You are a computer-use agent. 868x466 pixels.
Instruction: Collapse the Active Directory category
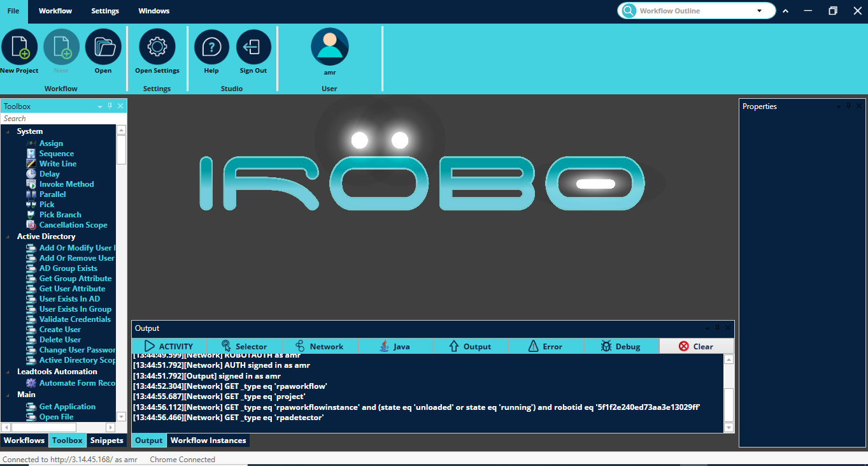coord(9,237)
